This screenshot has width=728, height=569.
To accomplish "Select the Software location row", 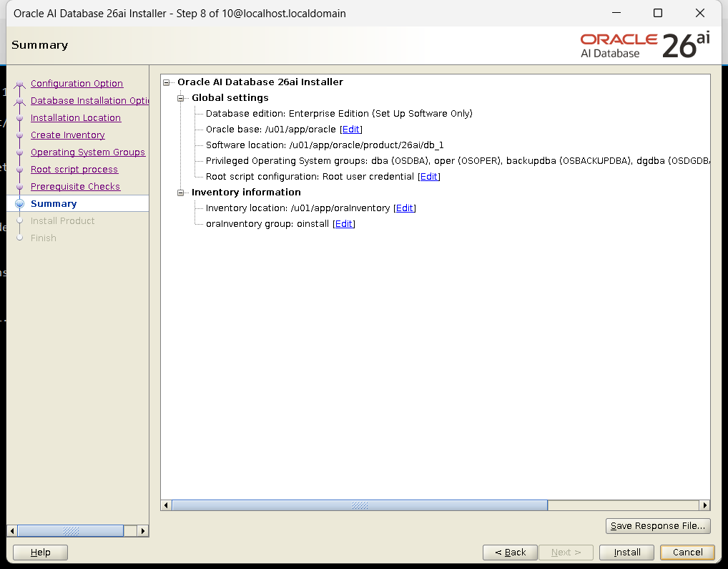I will click(x=325, y=145).
